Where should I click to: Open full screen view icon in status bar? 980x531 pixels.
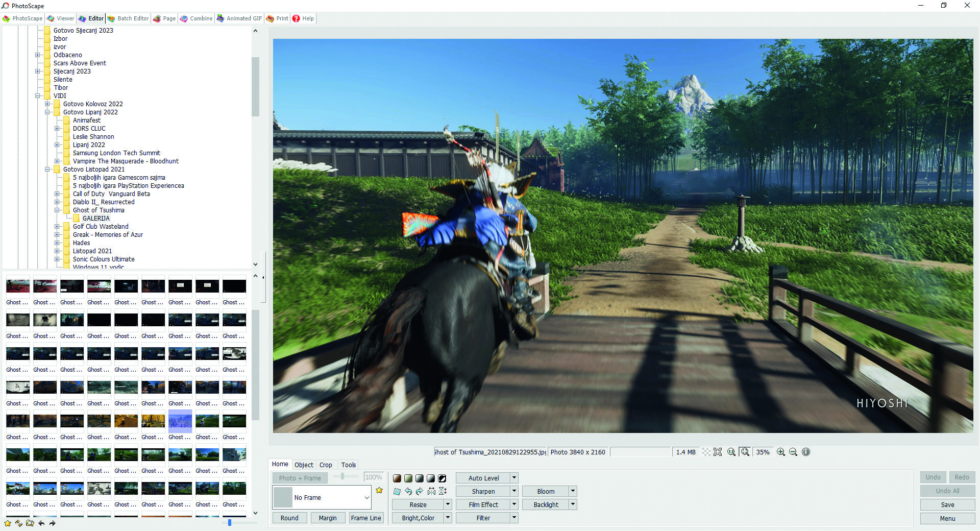pos(718,452)
